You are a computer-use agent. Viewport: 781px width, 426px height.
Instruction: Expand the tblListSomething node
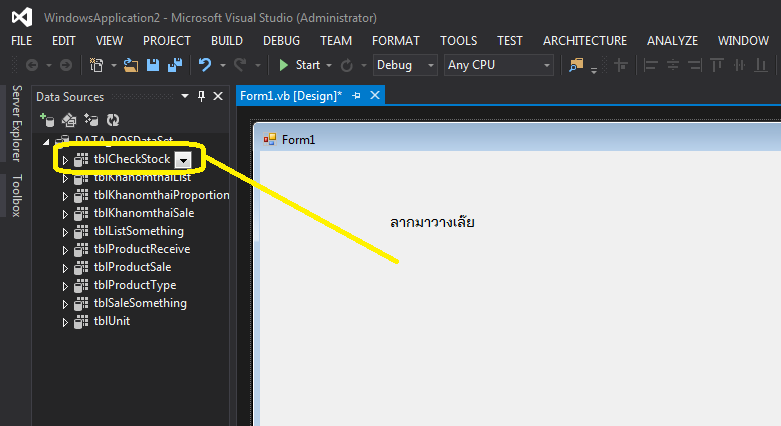[x=65, y=232]
